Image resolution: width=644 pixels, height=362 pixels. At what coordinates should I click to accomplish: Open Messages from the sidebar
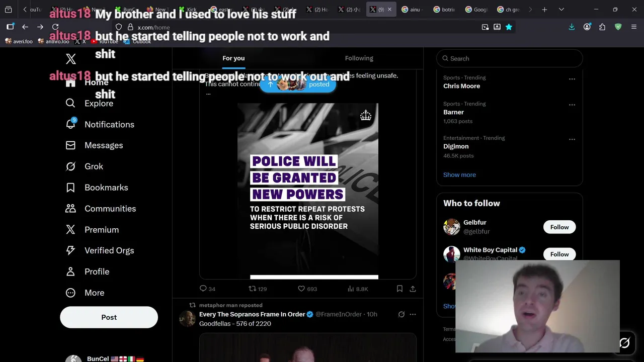[x=94, y=145]
